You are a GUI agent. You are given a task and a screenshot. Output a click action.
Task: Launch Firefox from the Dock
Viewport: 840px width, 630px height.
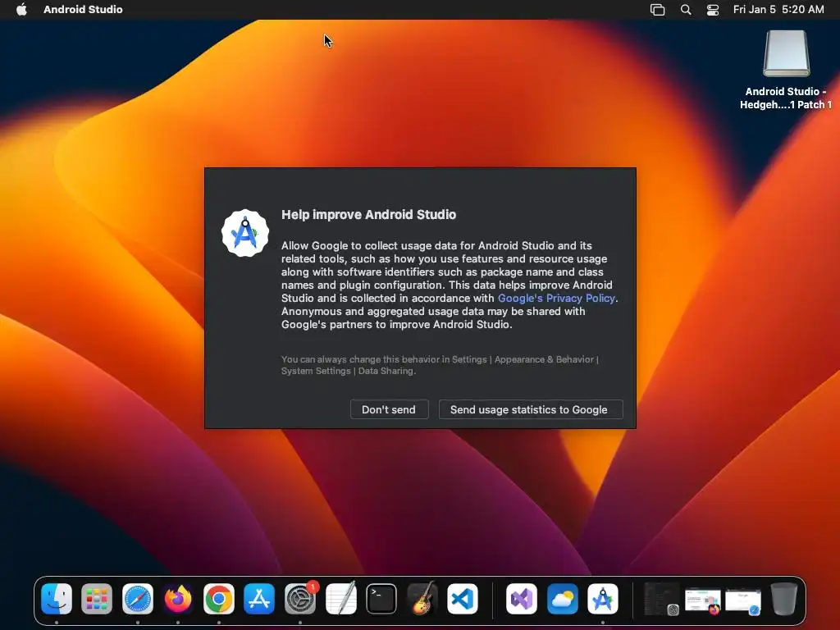pos(178,598)
